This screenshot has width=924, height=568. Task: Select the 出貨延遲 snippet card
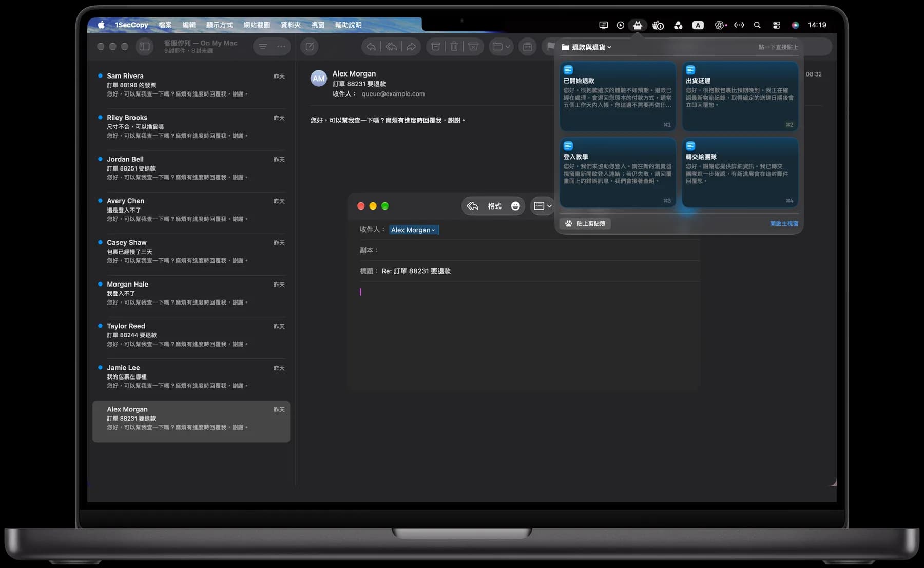tap(740, 97)
